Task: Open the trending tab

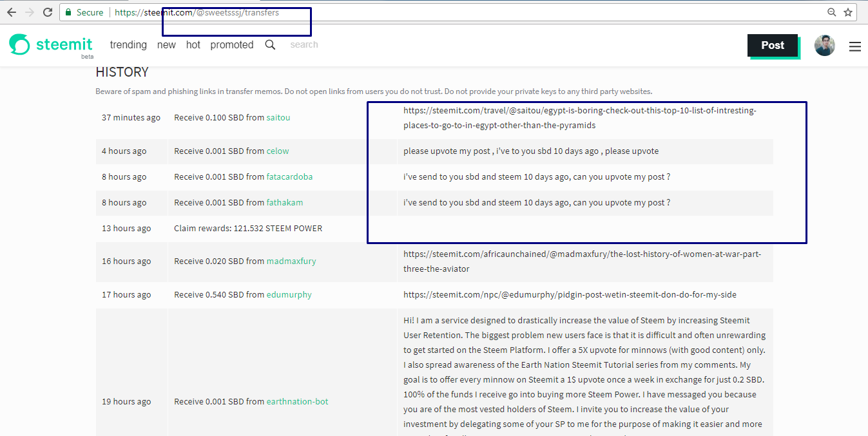Action: click(128, 44)
